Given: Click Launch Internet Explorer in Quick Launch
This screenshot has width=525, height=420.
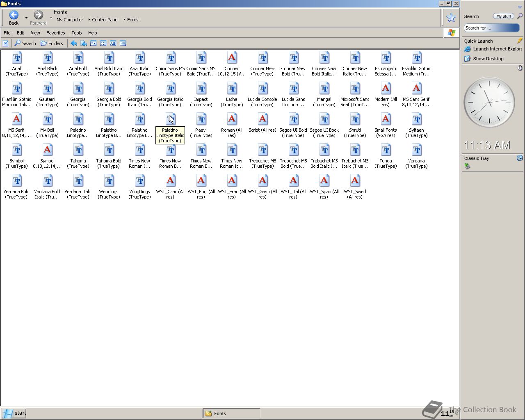Looking at the screenshot, I should click(x=493, y=49).
